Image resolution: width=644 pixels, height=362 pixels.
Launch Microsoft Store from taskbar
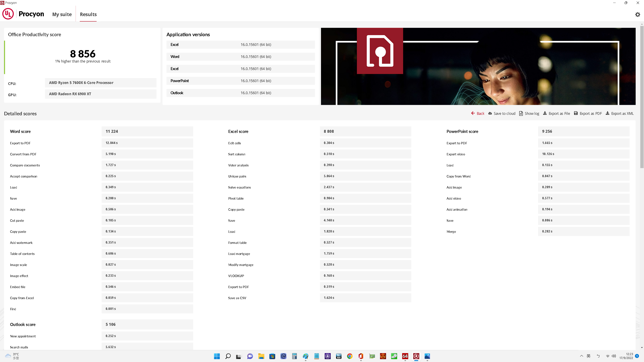[272, 356]
